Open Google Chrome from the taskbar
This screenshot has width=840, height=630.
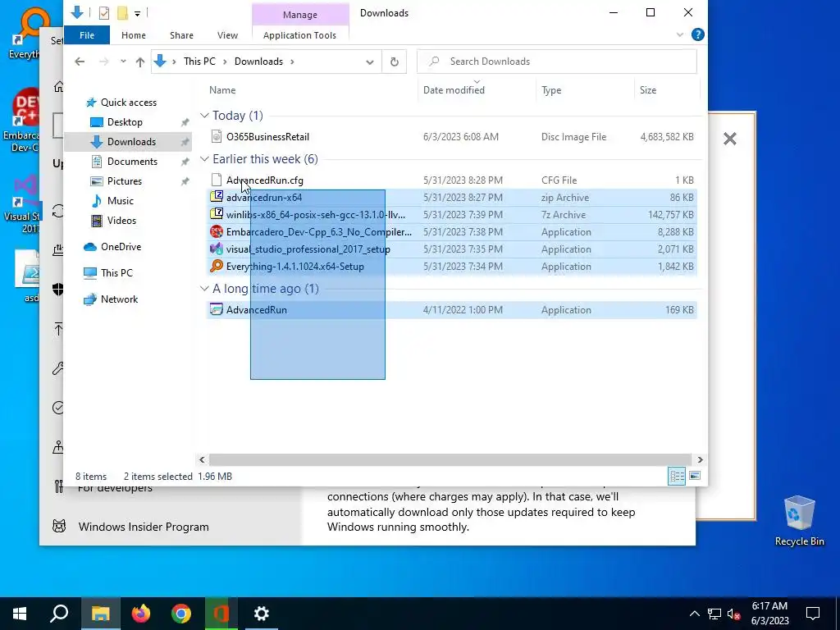(x=181, y=614)
